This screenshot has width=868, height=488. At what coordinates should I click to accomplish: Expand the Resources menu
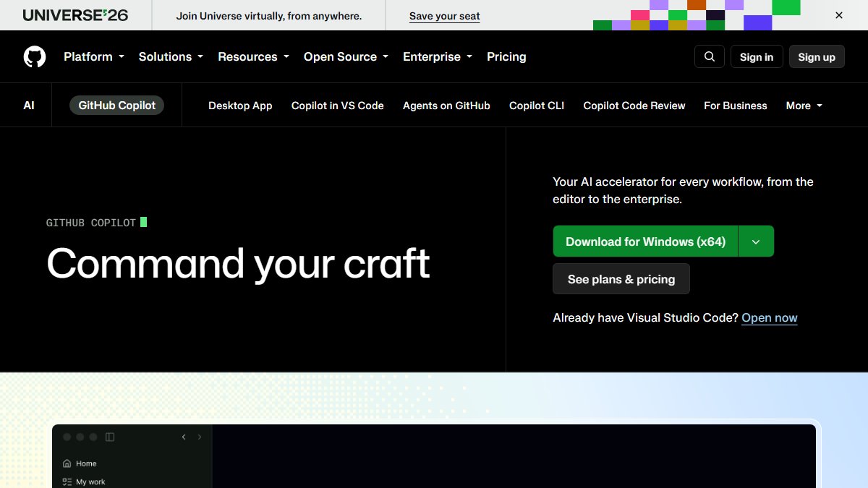253,56
